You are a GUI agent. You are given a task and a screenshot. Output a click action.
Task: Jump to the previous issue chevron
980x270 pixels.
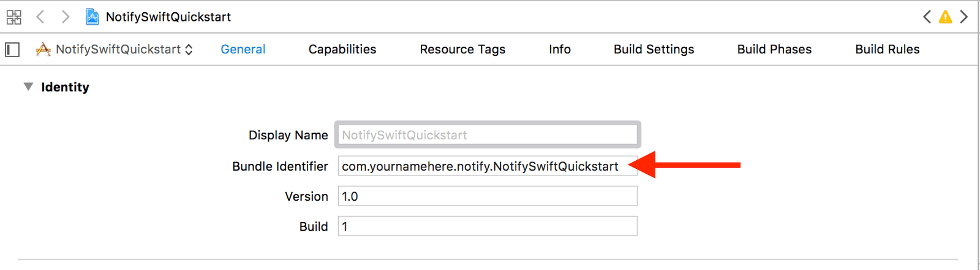coord(927,17)
